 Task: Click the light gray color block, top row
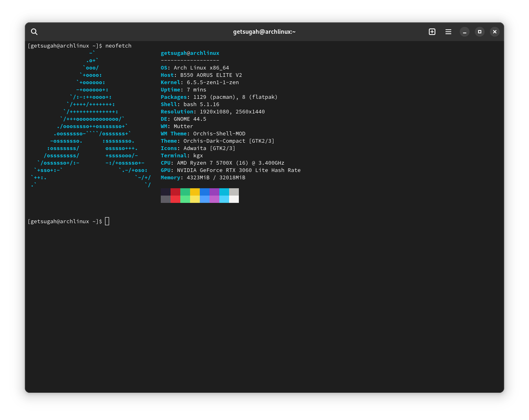click(234, 192)
